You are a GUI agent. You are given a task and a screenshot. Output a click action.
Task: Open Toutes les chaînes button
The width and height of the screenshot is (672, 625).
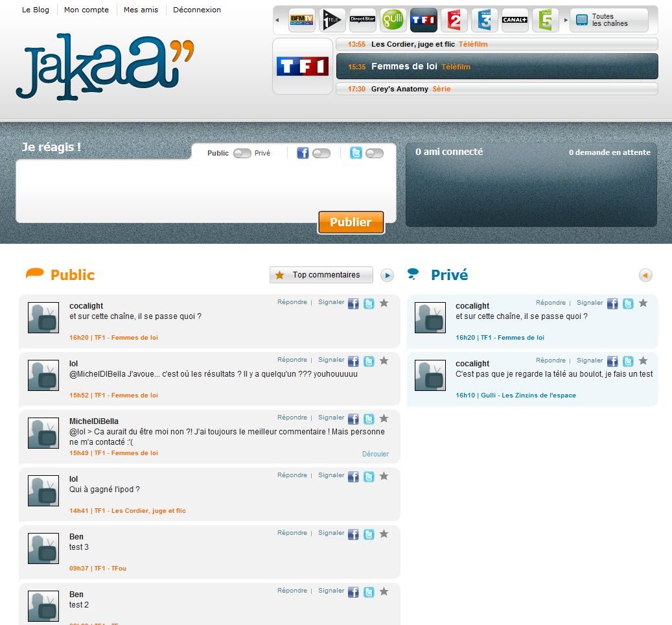click(x=608, y=20)
